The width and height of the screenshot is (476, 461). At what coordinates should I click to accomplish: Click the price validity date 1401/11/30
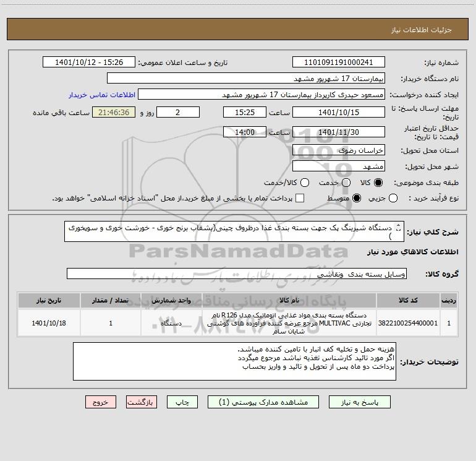tap(339, 132)
